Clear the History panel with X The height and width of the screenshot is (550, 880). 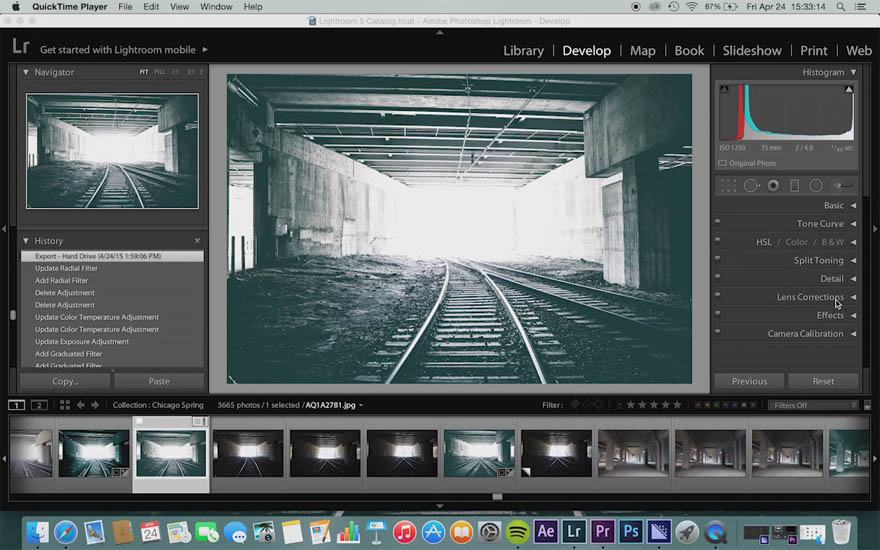pyautogui.click(x=198, y=241)
